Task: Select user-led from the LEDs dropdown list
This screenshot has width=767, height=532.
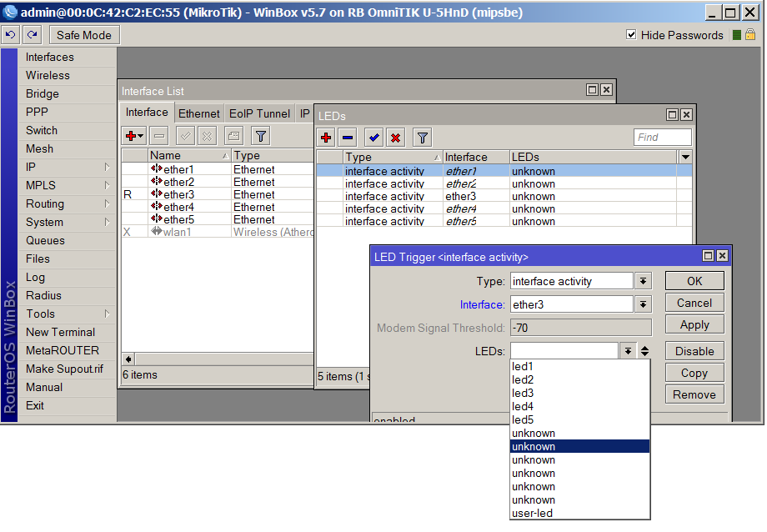Action: tap(579, 514)
